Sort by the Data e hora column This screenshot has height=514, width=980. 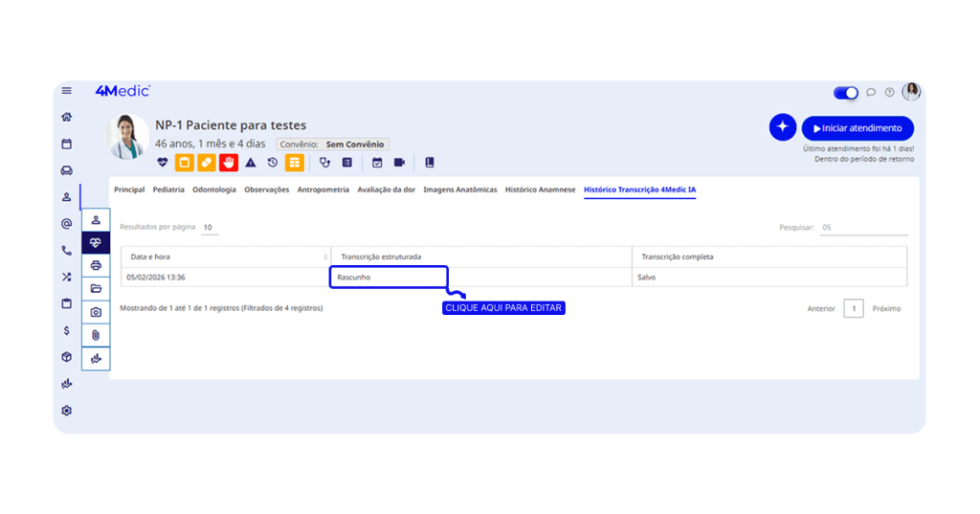click(x=225, y=257)
